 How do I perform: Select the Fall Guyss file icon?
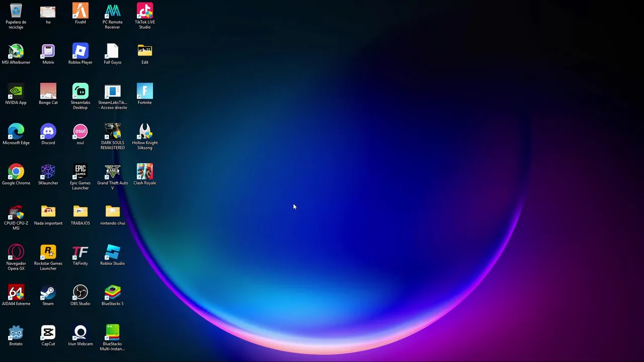[113, 51]
